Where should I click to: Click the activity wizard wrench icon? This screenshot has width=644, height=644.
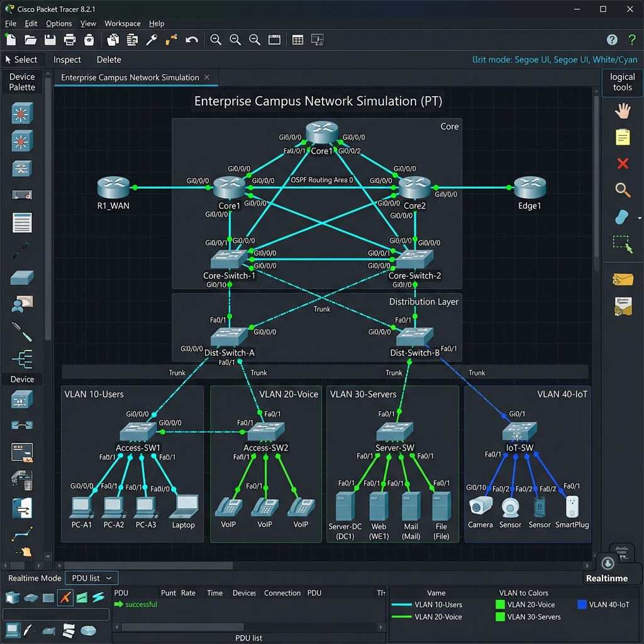tap(152, 40)
